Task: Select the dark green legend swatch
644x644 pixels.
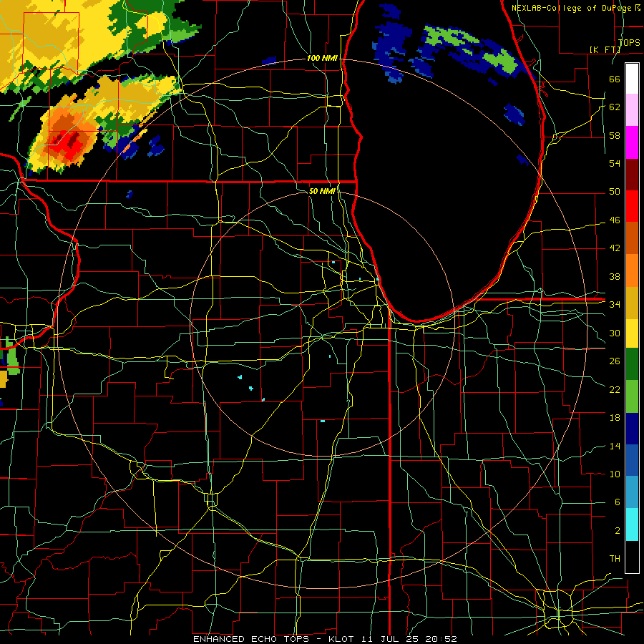Action: click(632, 364)
